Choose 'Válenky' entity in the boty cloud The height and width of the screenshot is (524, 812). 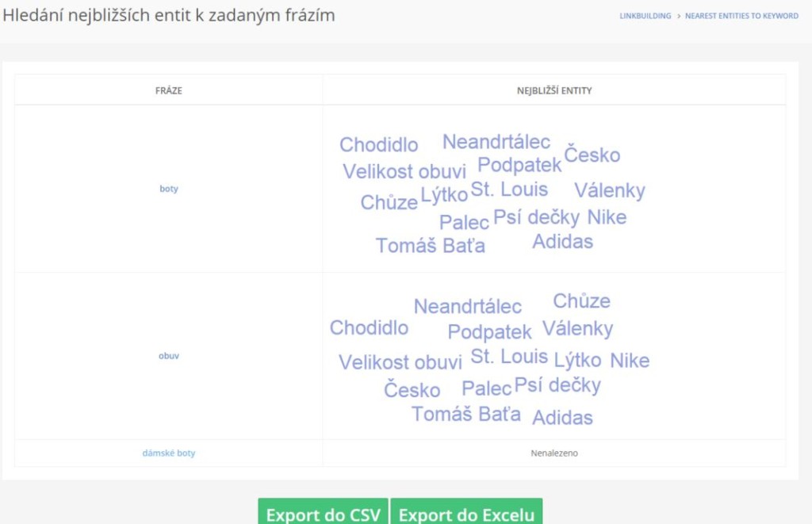[610, 190]
